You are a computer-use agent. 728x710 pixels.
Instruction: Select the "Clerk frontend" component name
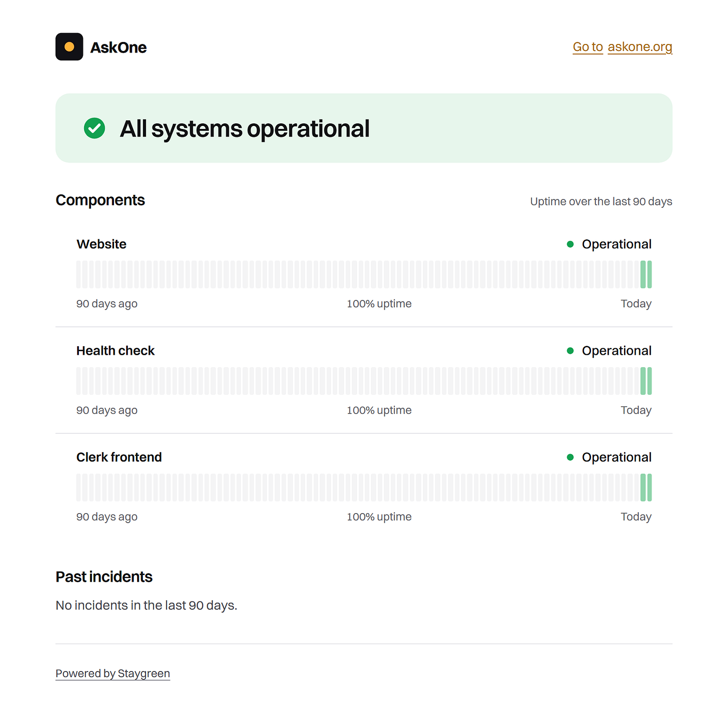click(x=119, y=457)
